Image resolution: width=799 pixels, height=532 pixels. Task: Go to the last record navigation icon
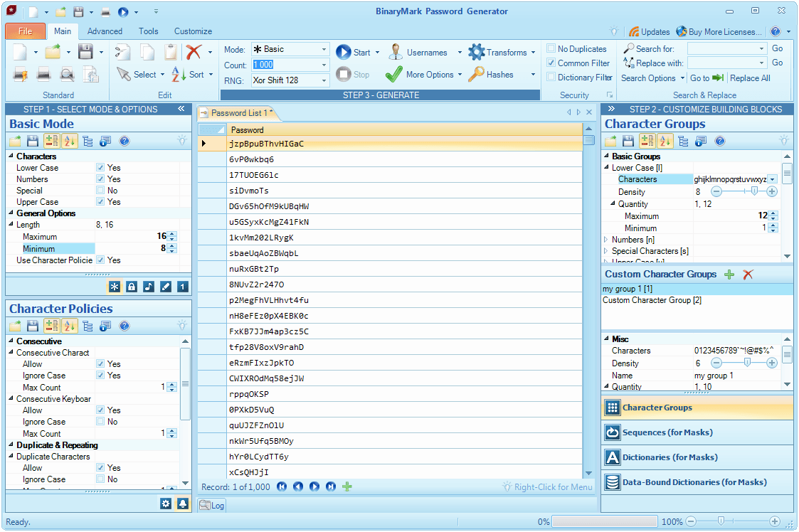[x=331, y=486]
